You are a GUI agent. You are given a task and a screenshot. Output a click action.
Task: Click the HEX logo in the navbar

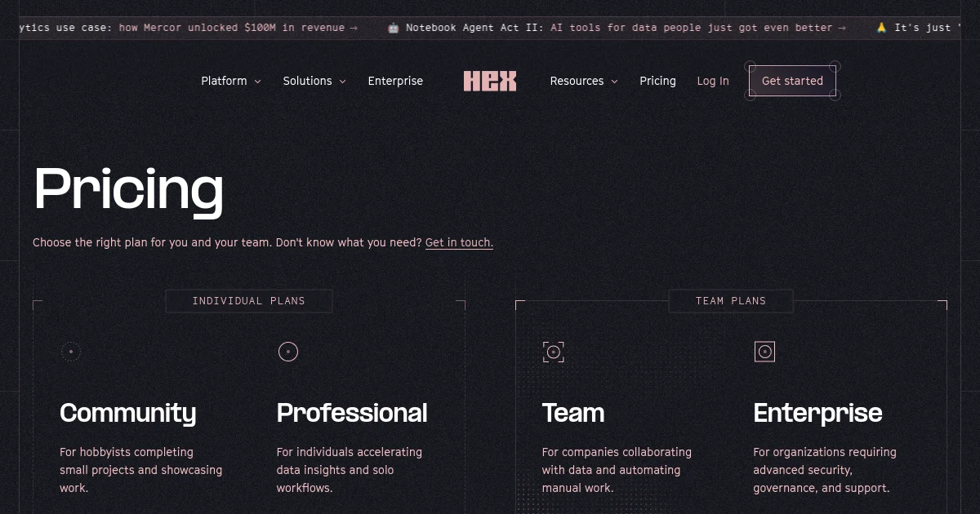point(490,81)
